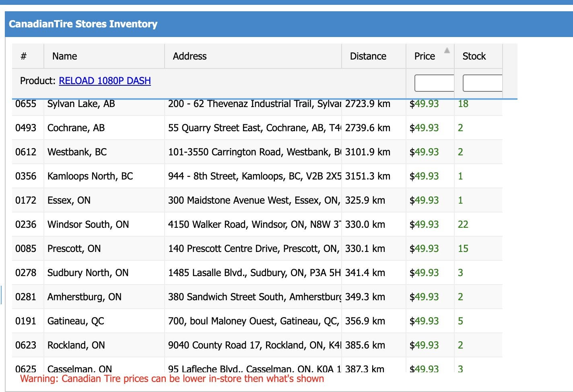Select store number 0612

[x=26, y=152]
